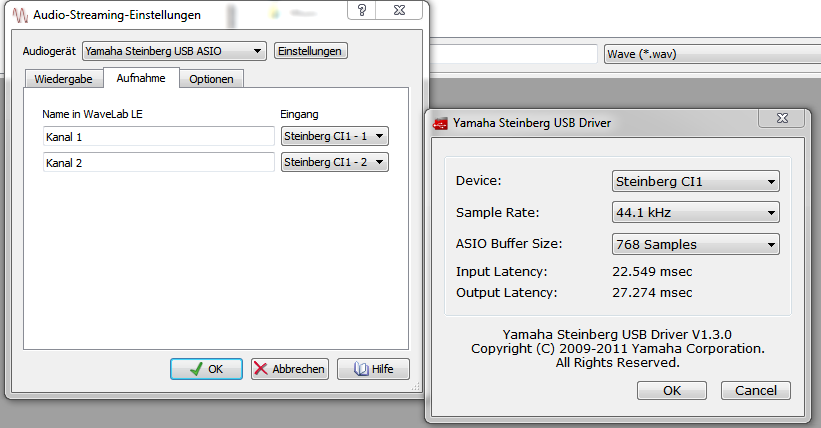This screenshot has width=821, height=428.
Task: Close the Yamaha Steinberg USB Driver window
Action: pos(782,118)
